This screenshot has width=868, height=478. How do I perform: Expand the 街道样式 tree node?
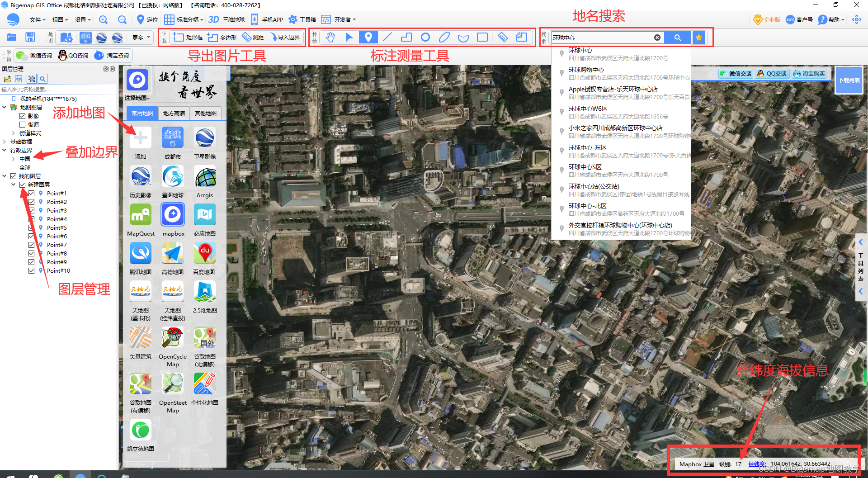pyautogui.click(x=14, y=133)
